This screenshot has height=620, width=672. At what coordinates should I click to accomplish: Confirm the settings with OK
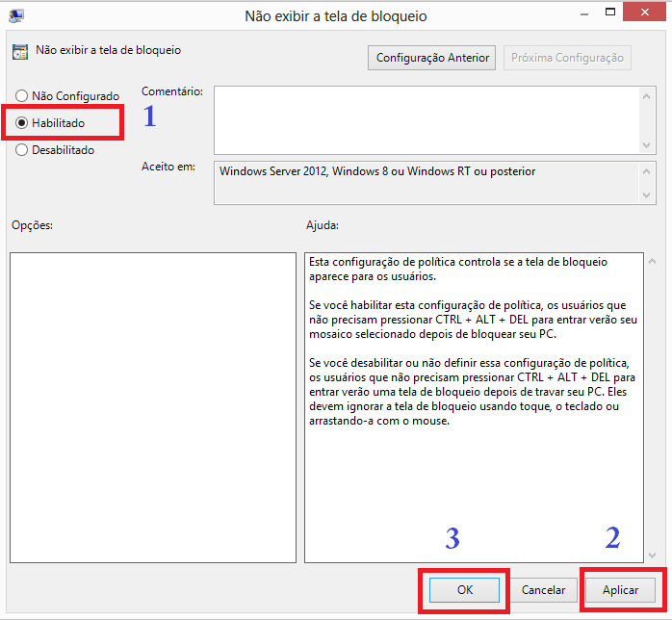click(x=464, y=589)
